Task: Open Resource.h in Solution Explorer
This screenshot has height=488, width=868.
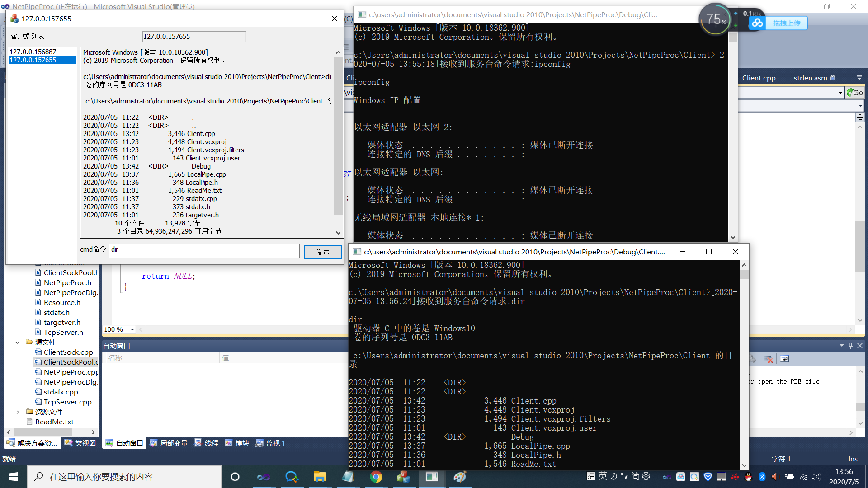Action: tap(62, 302)
